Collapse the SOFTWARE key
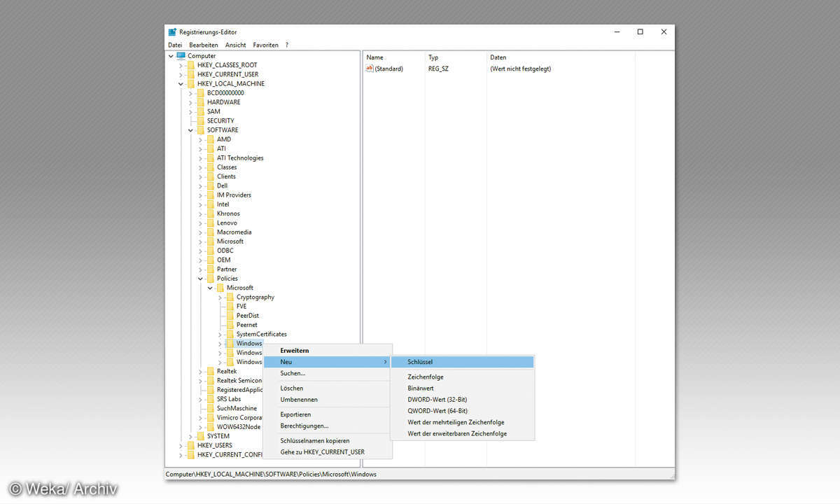The image size is (840, 504). 190,130
